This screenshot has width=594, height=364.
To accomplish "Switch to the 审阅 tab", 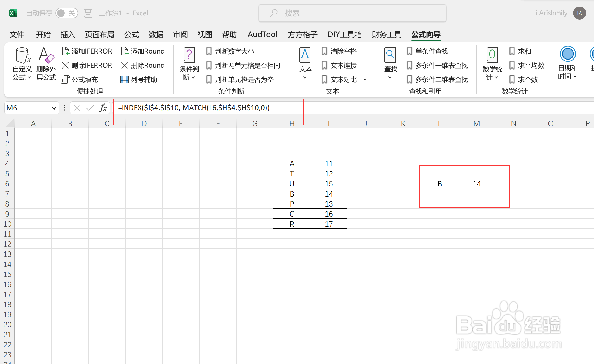I will point(181,35).
